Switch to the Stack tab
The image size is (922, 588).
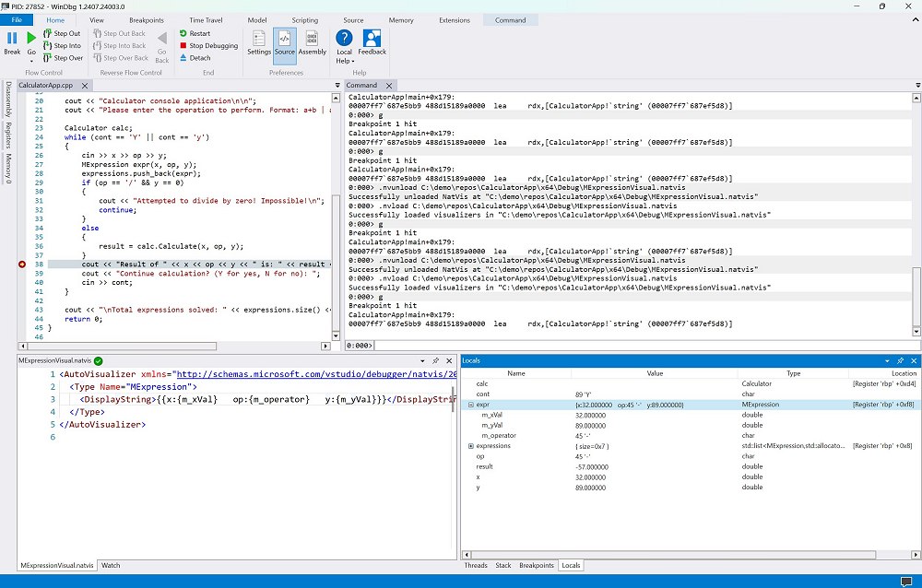503,566
